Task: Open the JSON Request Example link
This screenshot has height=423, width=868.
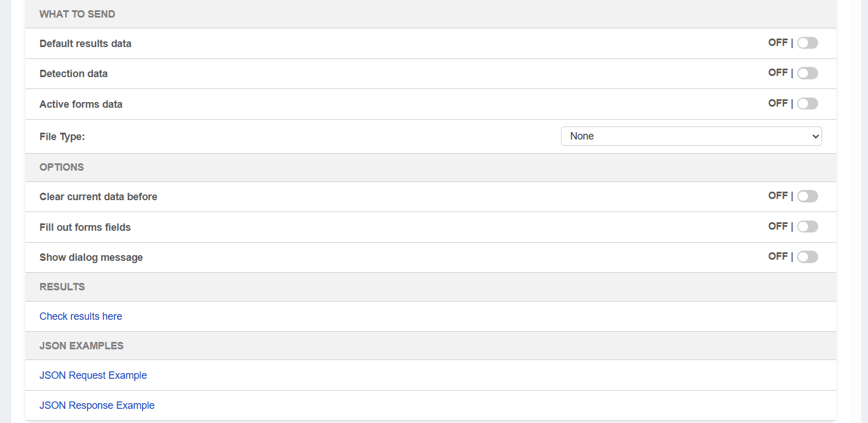Action: click(93, 375)
